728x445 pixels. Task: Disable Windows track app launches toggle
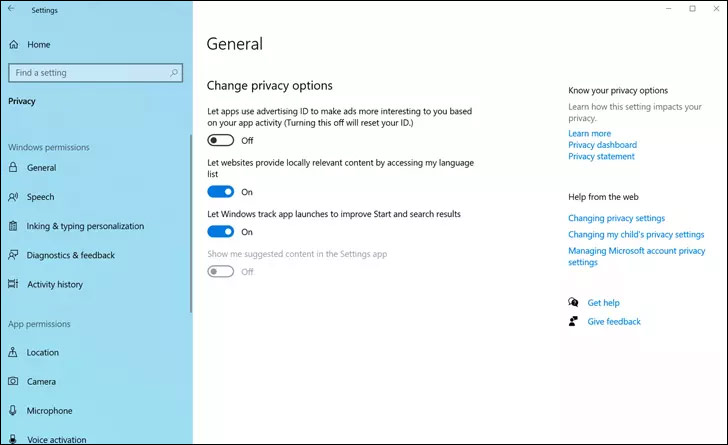coord(220,232)
